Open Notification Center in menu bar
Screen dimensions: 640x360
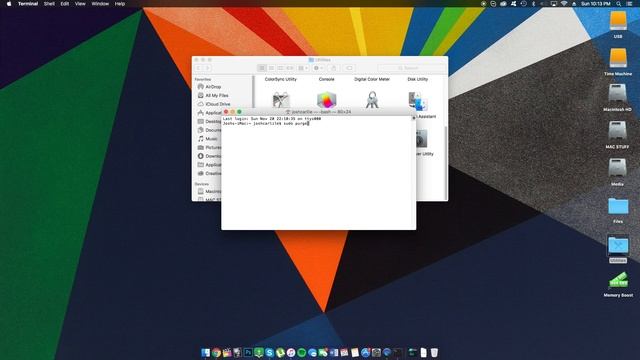tap(630, 4)
